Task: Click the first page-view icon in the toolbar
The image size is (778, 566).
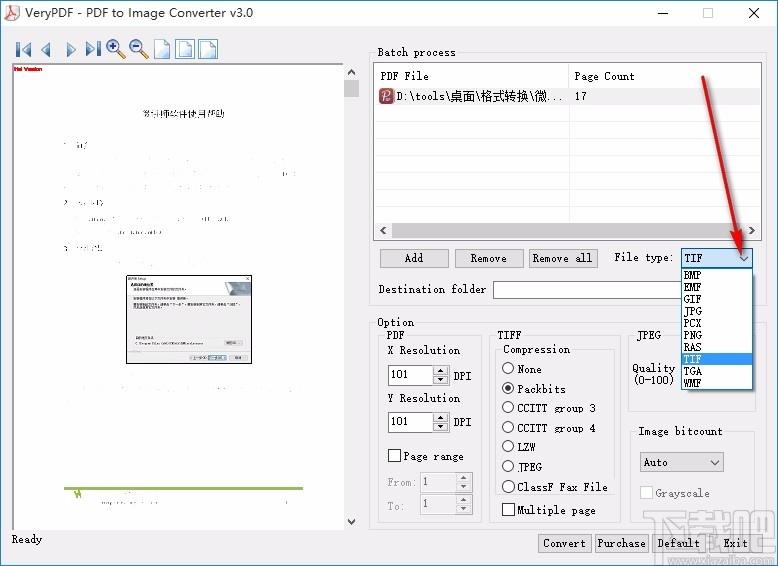Action: click(x=162, y=49)
